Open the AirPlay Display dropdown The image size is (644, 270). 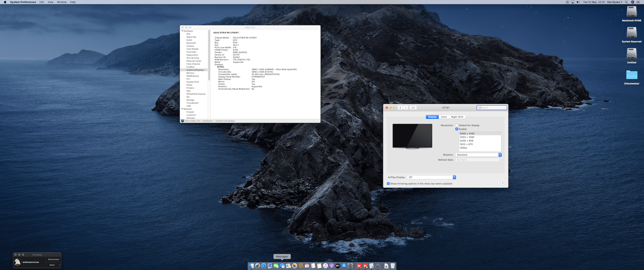pos(431,177)
